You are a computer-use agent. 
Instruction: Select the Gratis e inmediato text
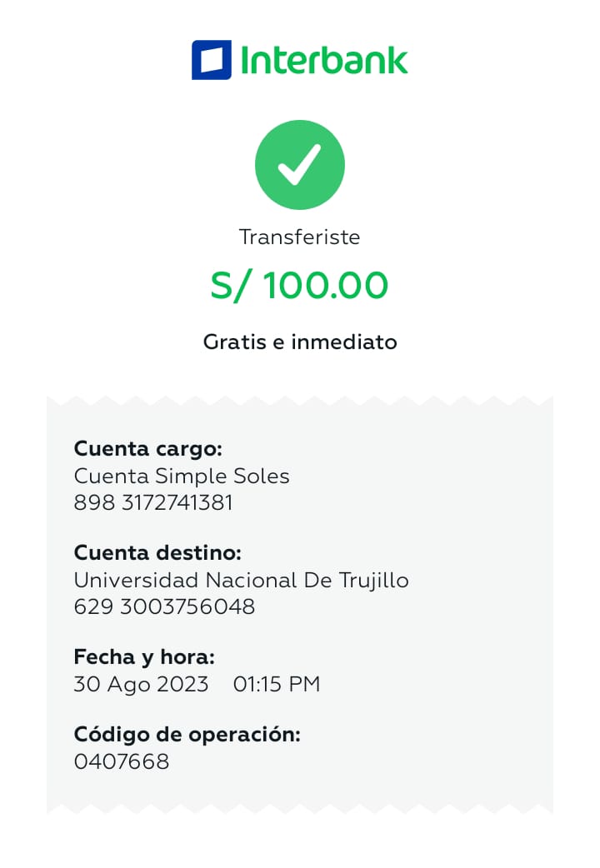pos(300,342)
